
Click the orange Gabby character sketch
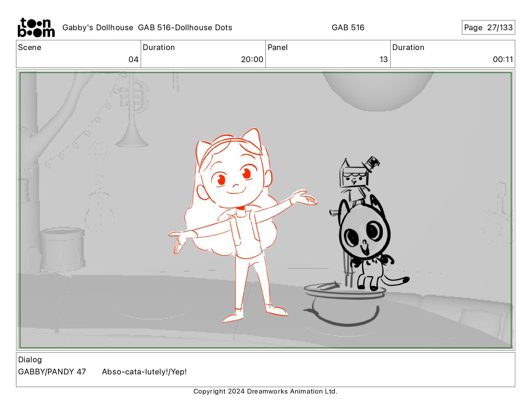tap(243, 225)
